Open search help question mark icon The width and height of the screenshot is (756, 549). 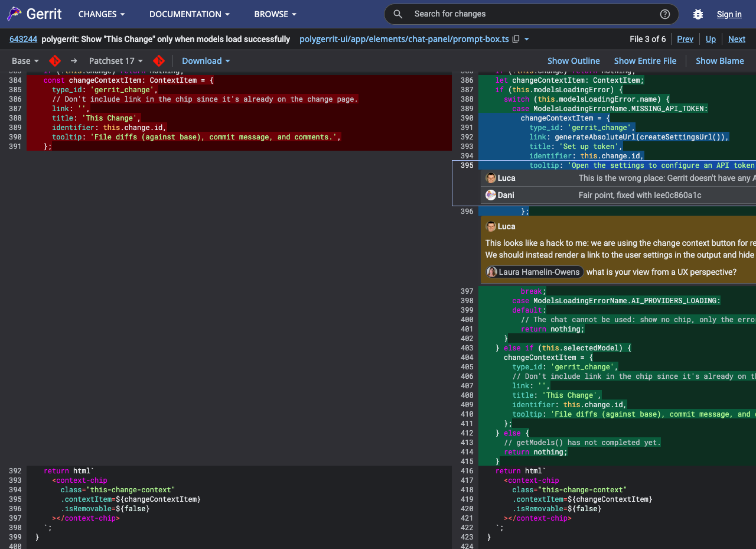[665, 14]
